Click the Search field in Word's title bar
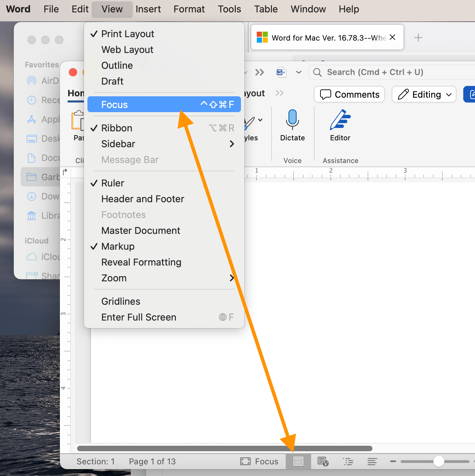Viewport: 475px width, 476px height. click(392, 72)
